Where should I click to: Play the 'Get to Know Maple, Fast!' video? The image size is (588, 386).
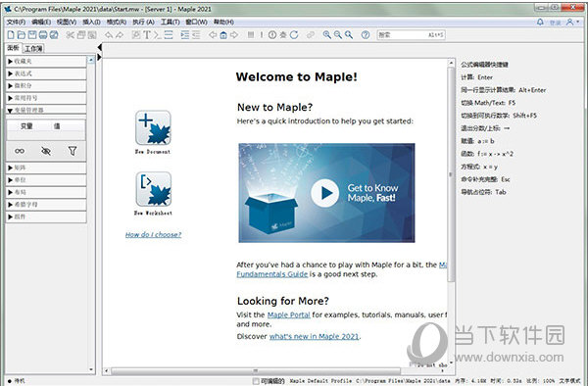[324, 193]
